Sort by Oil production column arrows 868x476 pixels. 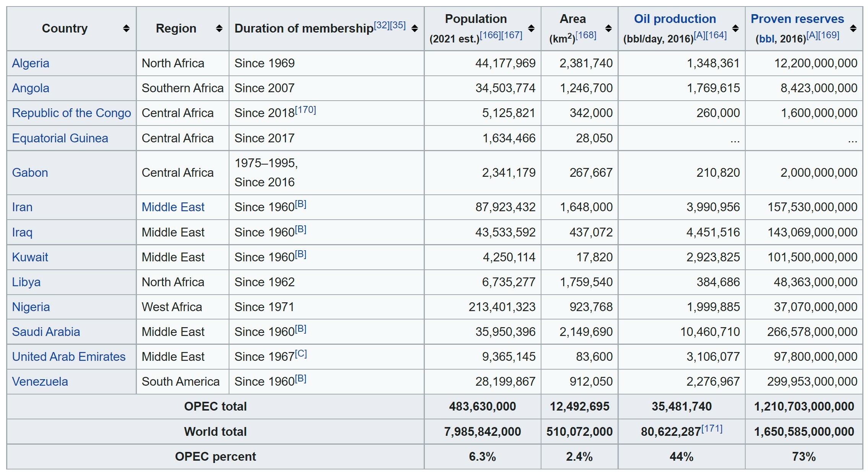(x=735, y=28)
